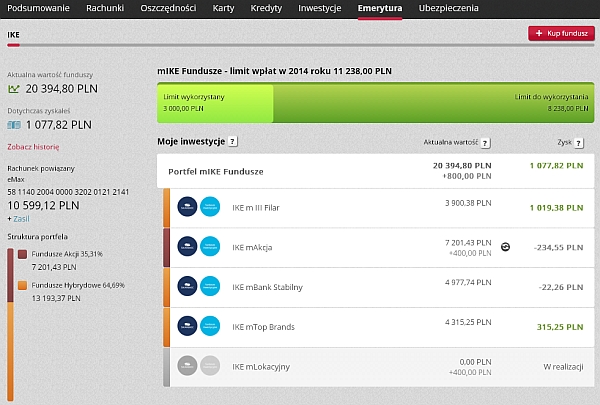Click the recurring order icon in IKE mAkcja row

[x=505, y=247]
